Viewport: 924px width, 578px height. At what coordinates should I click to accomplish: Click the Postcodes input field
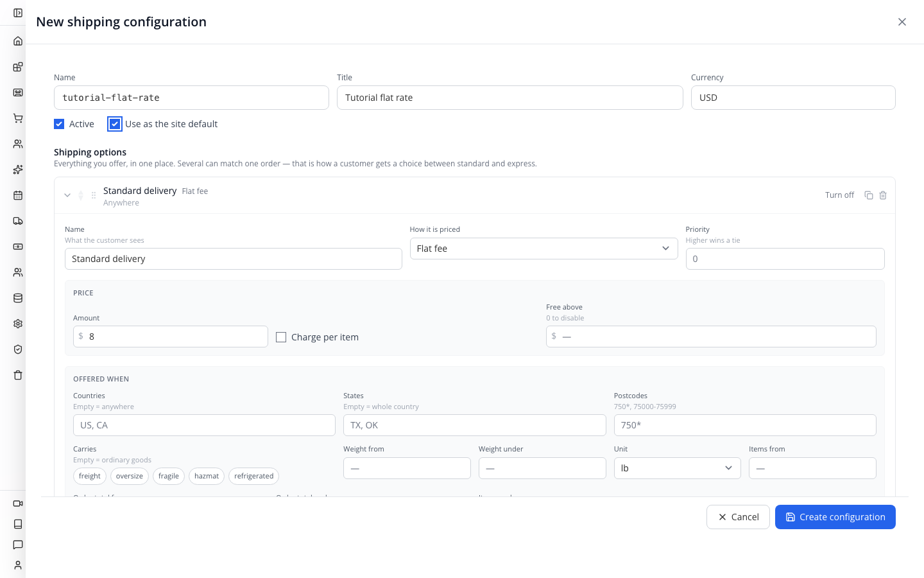pyautogui.click(x=745, y=425)
